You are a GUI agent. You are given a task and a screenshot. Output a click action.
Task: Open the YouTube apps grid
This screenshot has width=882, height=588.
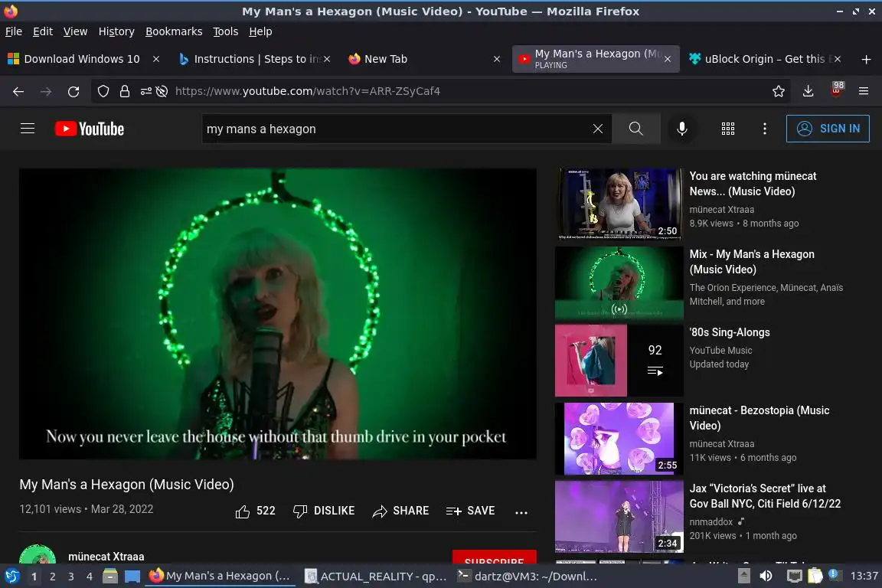(x=728, y=129)
